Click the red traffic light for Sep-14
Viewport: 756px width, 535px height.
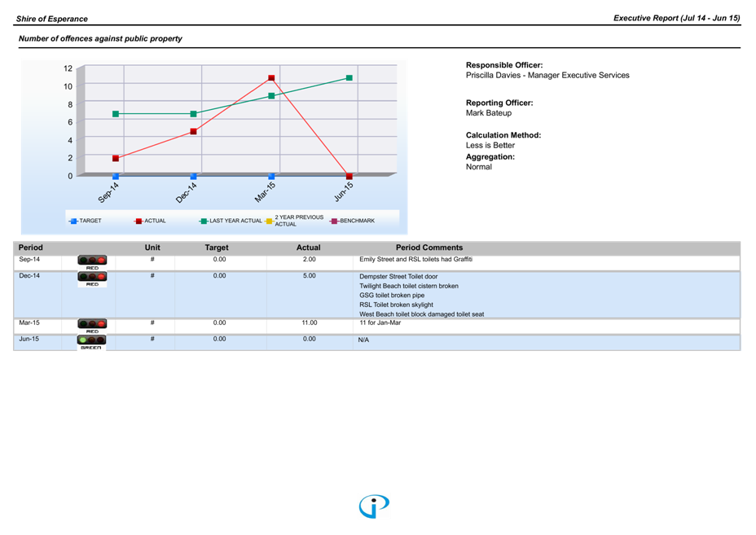pyautogui.click(x=92, y=262)
